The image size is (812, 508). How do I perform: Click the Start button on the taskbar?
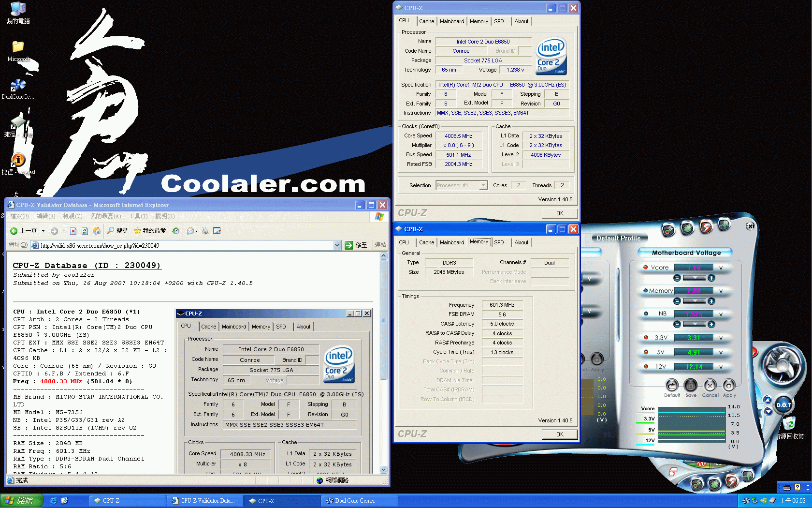click(x=22, y=501)
